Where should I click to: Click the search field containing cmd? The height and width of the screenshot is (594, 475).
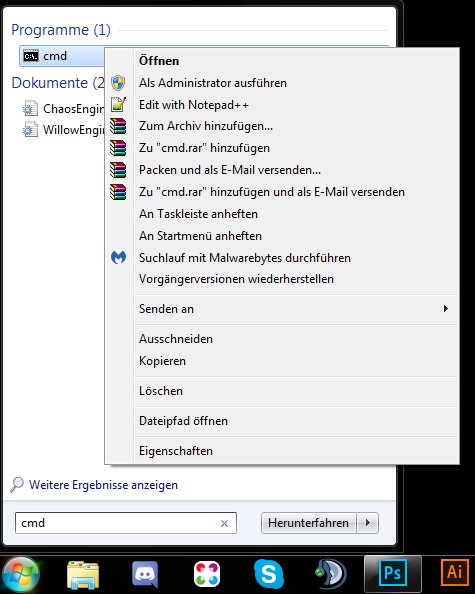(x=126, y=523)
